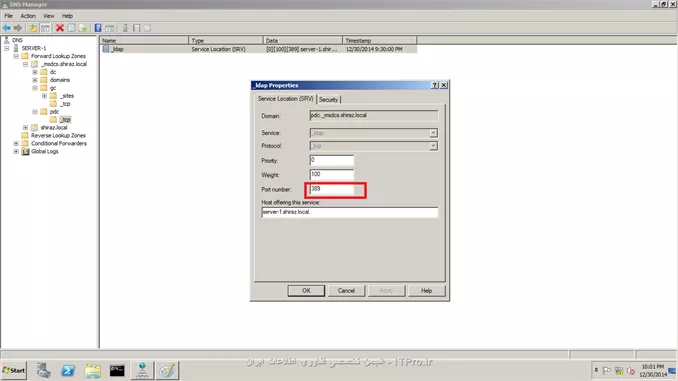This screenshot has width=678, height=381.
Task: Open Windows Explorer from the taskbar
Action: point(93,370)
